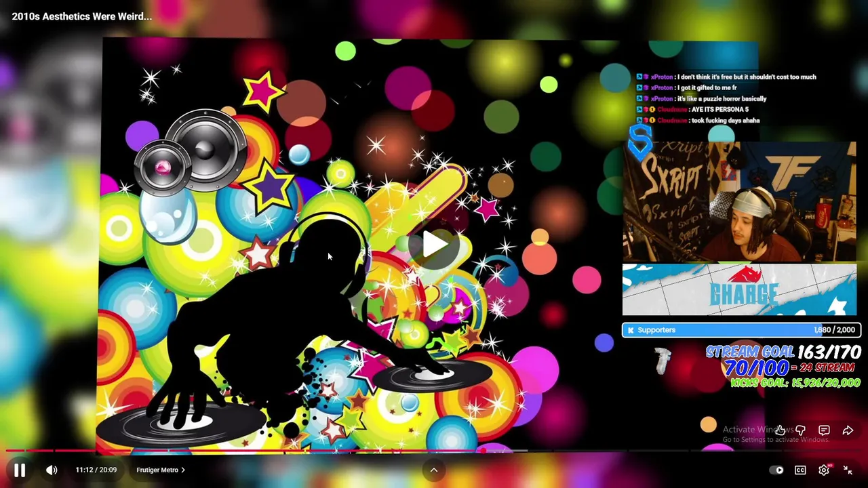Exit full screen mode

(848, 470)
